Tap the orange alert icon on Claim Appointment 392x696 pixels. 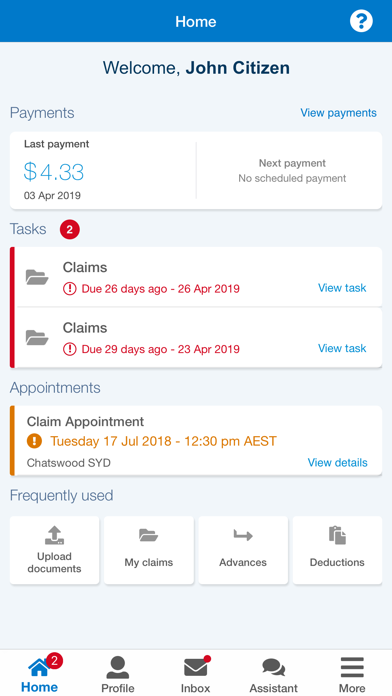(34, 441)
